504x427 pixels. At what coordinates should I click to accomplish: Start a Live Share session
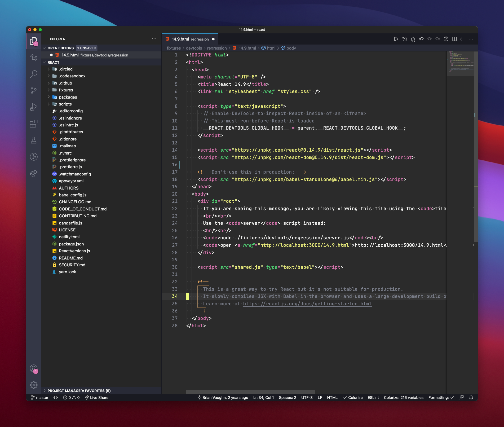coord(97,398)
